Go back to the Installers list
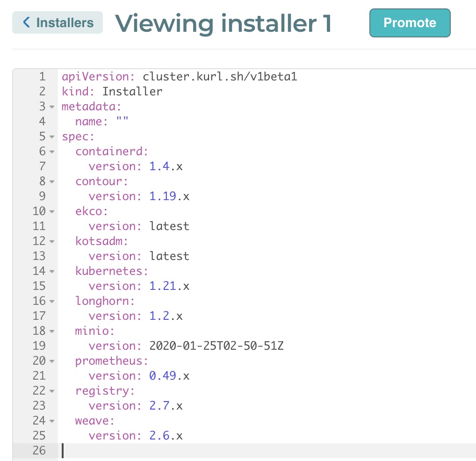 pos(58,22)
